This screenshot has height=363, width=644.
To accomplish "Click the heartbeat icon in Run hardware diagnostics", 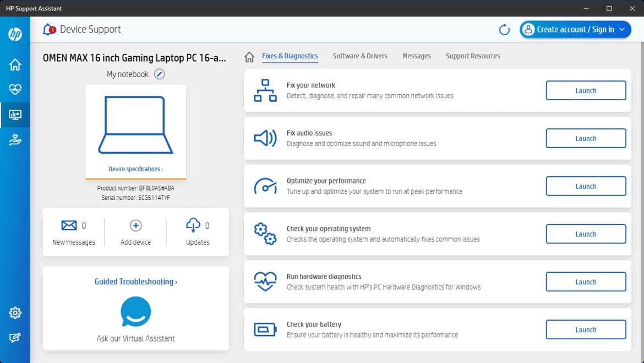I will point(265,281).
